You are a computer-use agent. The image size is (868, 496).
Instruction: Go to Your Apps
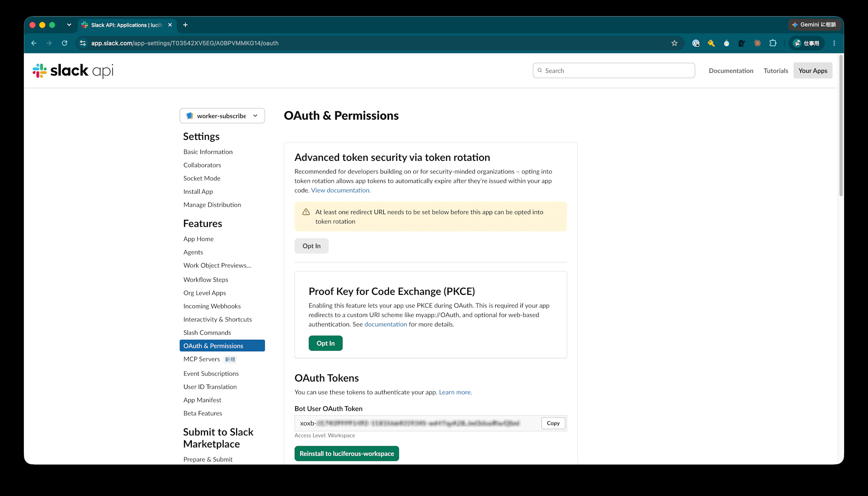[x=812, y=71]
